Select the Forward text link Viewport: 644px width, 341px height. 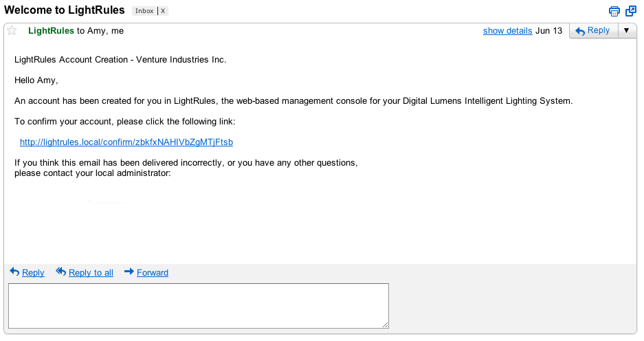(x=153, y=273)
